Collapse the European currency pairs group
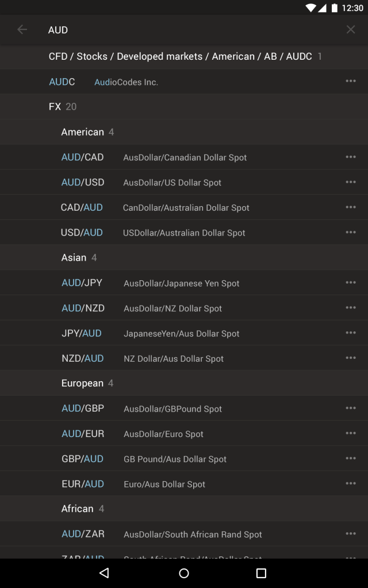Screen dimensions: 368x588 pos(83,383)
